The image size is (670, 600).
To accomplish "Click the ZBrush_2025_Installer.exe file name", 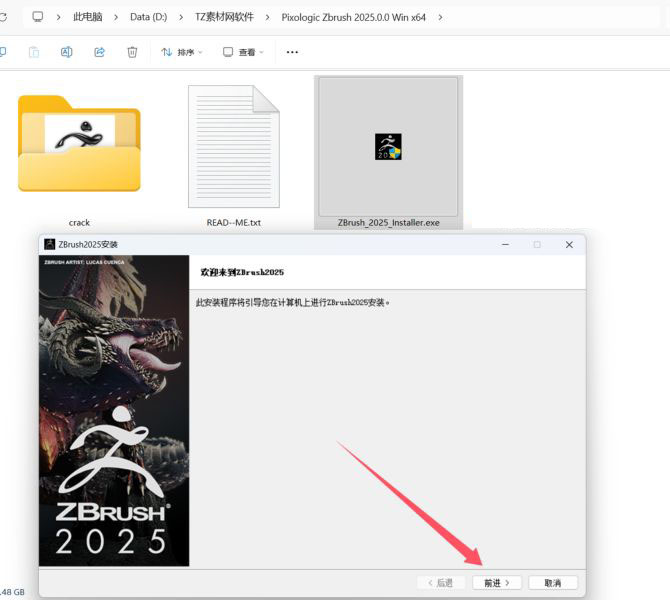I will pyautogui.click(x=388, y=223).
